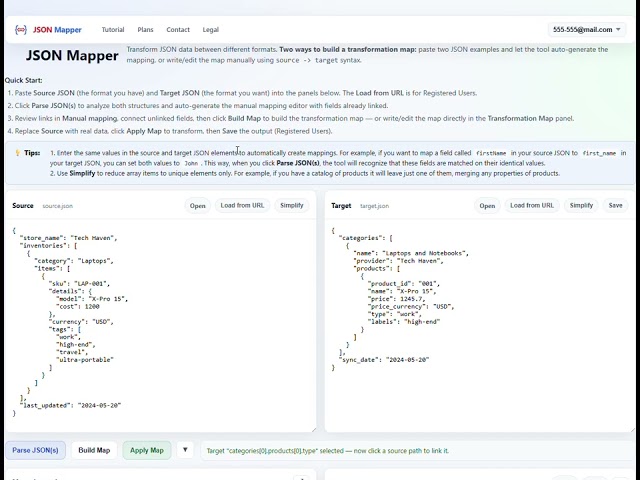Click the lightbulb Tips icon

(18, 153)
